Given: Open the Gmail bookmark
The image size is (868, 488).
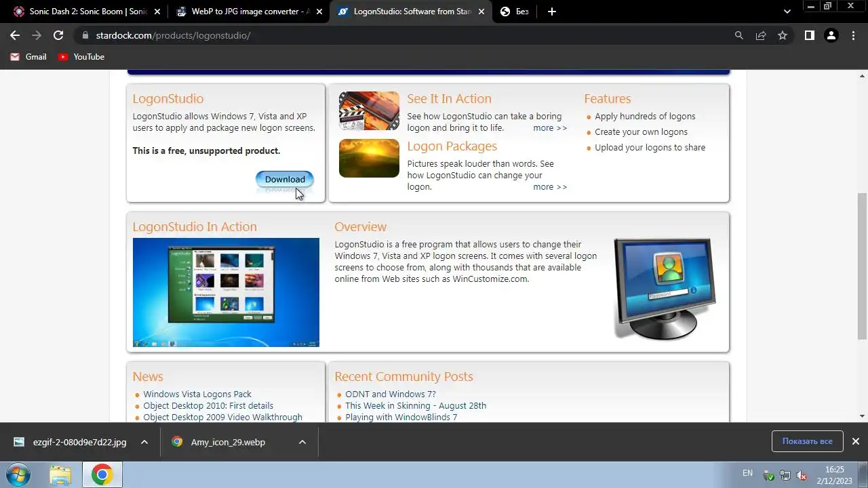Looking at the screenshot, I should [28, 57].
